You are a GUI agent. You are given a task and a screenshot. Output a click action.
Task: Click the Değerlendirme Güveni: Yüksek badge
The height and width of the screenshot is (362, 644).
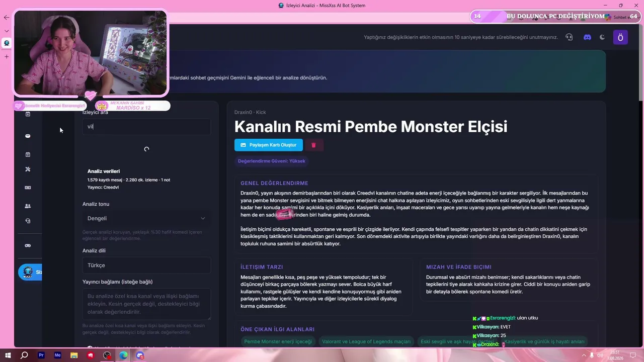pyautogui.click(x=272, y=161)
